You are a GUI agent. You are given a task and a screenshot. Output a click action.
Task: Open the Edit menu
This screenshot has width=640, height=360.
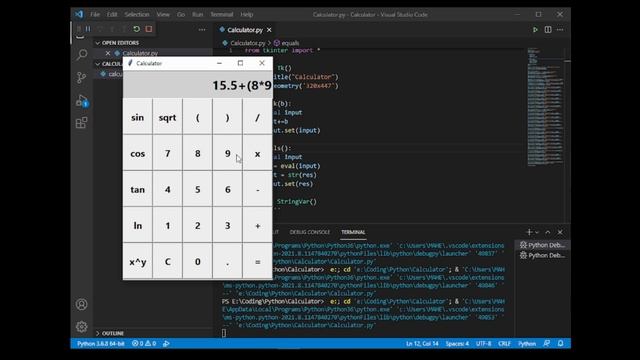point(112,14)
